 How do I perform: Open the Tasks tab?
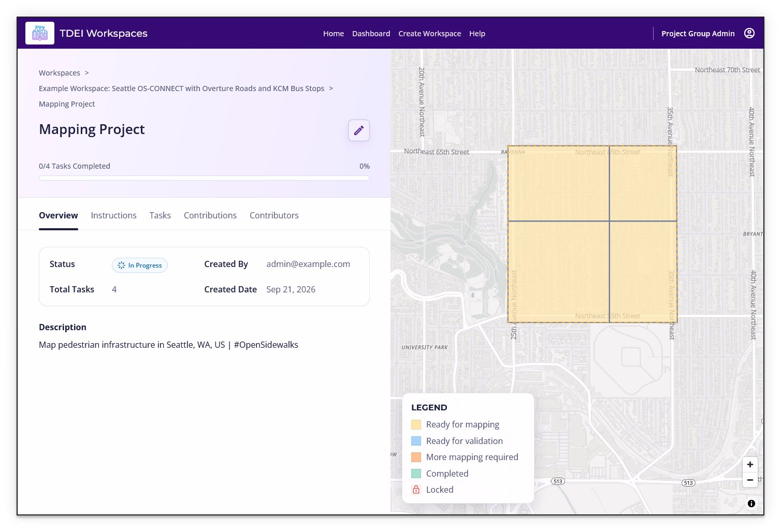(160, 215)
